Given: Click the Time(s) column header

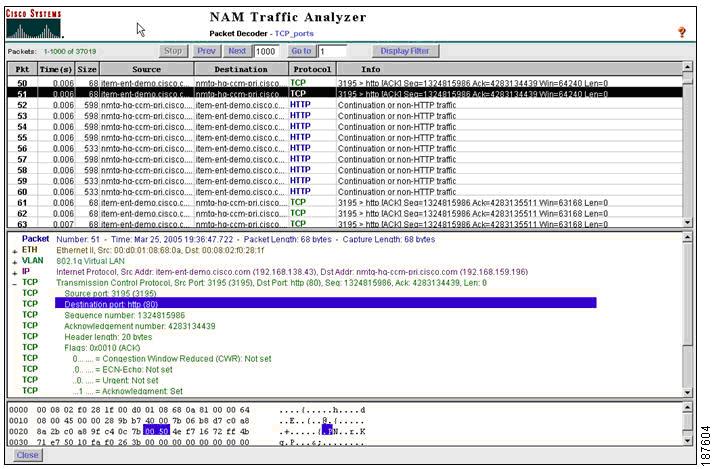Looking at the screenshot, I should [x=56, y=69].
